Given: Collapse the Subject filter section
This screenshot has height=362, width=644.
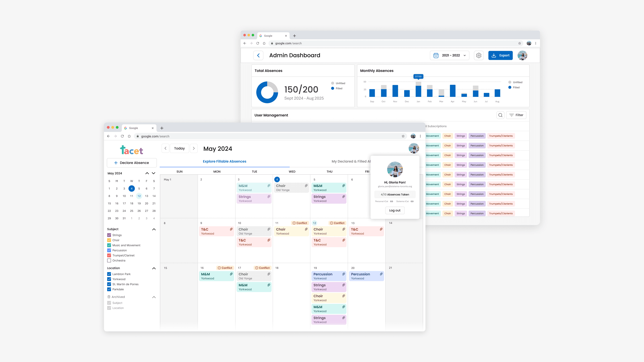Looking at the screenshot, I should point(154,229).
